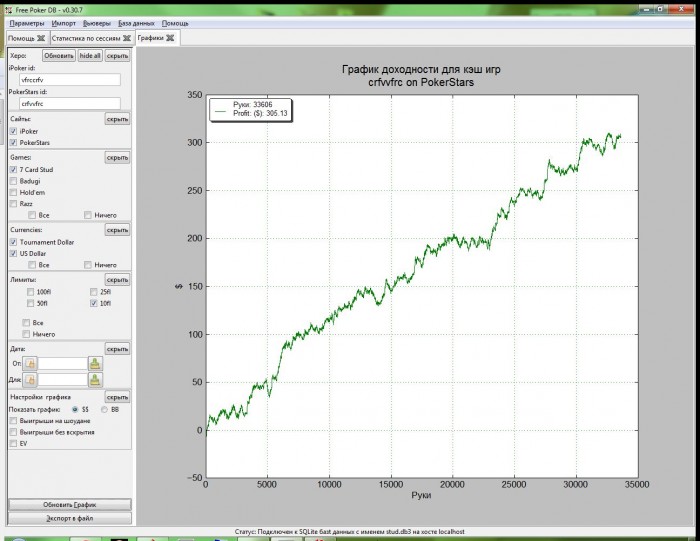Collapse the Currencies section via скрыть
Screen dimensions: 700x541
pos(117,230)
